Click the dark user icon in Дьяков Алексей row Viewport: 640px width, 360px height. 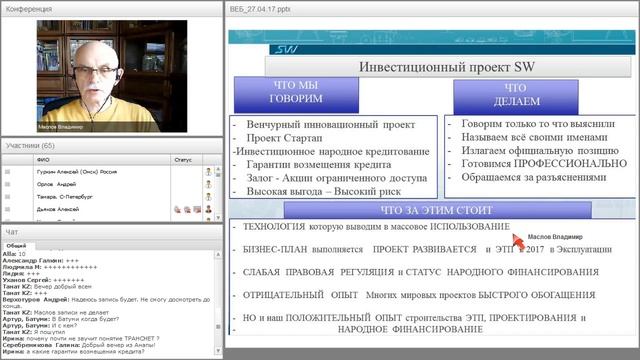(208, 209)
